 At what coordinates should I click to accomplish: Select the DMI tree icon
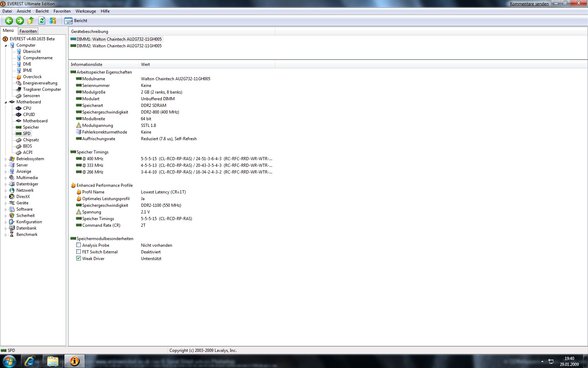pyautogui.click(x=19, y=64)
